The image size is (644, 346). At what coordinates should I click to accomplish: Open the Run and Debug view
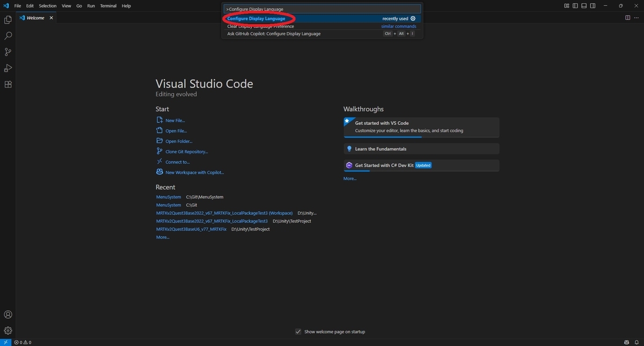coord(8,68)
